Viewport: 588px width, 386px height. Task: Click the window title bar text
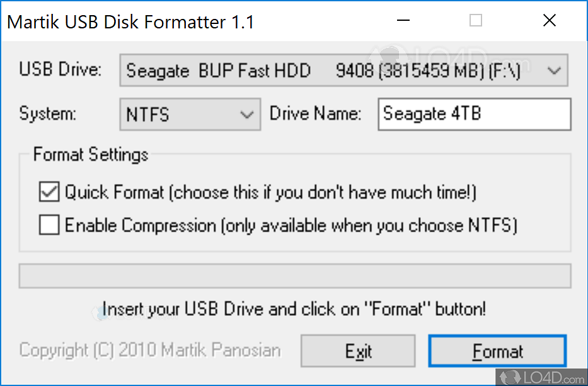(130, 22)
